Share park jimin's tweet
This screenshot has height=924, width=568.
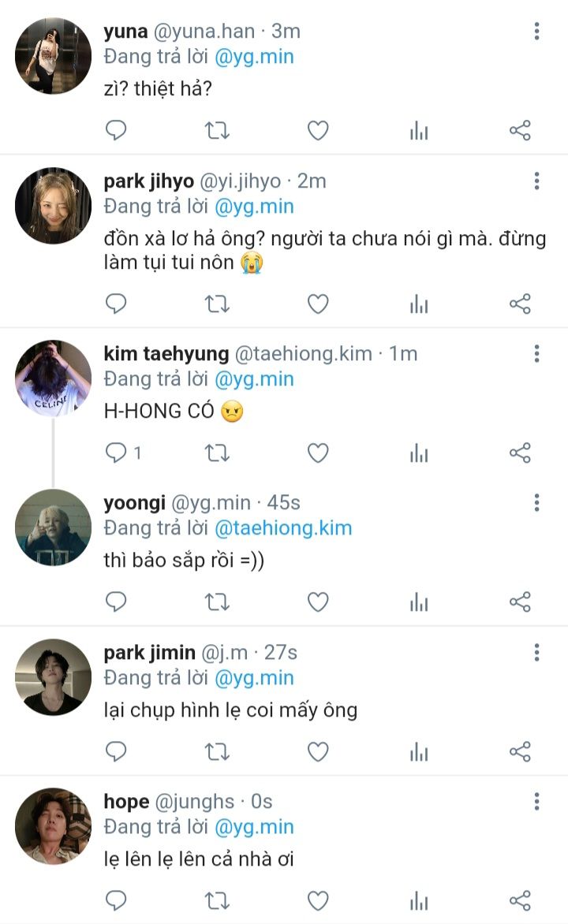pos(520,751)
